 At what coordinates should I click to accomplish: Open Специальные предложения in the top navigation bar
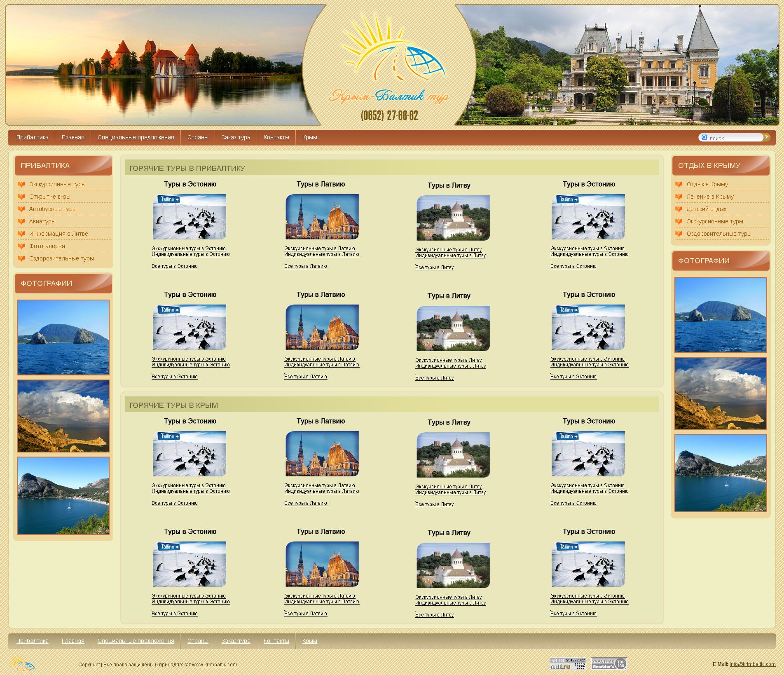pyautogui.click(x=136, y=137)
